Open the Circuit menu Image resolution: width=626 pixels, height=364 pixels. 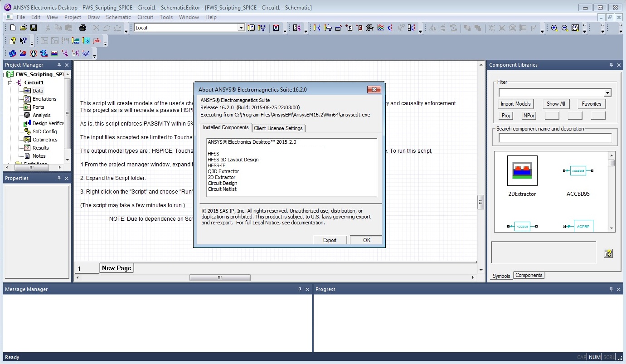(x=145, y=17)
